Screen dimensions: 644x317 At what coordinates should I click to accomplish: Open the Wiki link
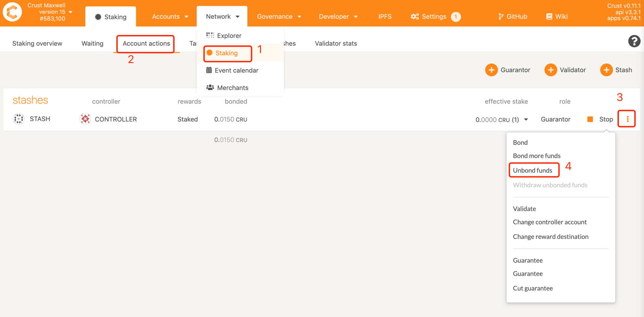557,16
